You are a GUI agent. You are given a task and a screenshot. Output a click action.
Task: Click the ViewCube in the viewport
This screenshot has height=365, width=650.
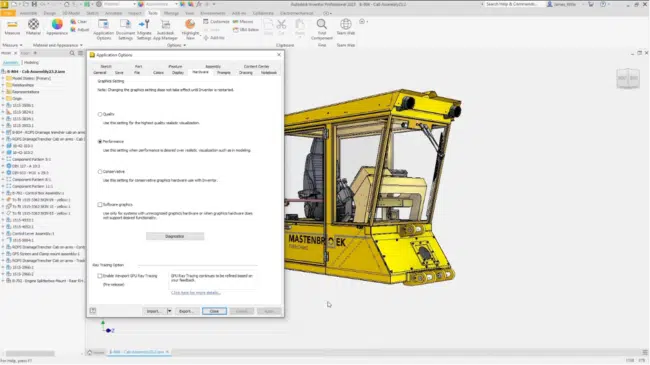pyautogui.click(x=628, y=78)
